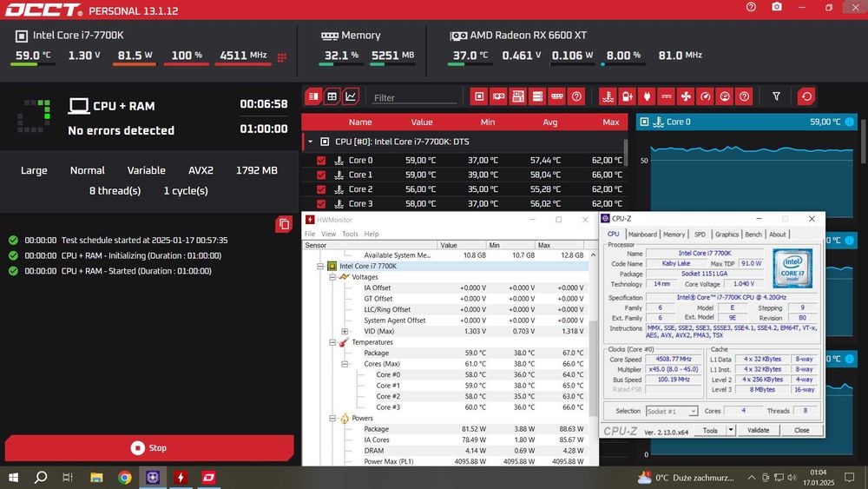Screen dimensions: 868x489
Task: Collapse Intel Core i7 7700K node in HWMonitor
Action: pyautogui.click(x=320, y=267)
